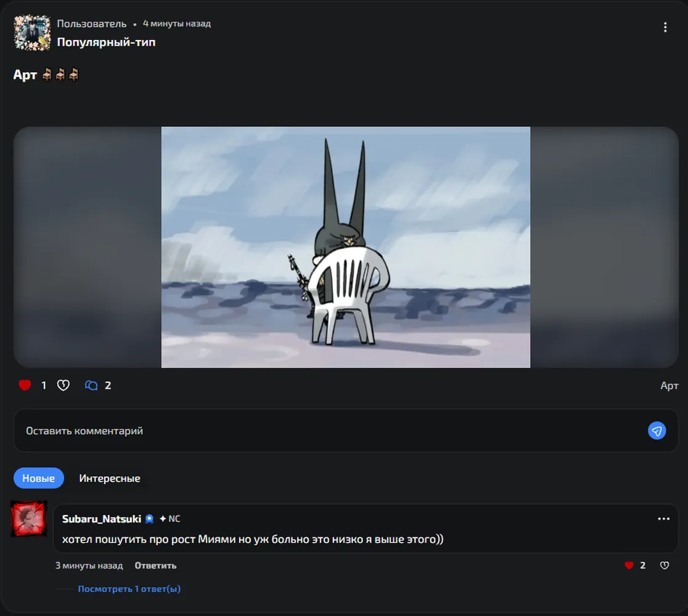
Task: Dislike the post with the broken heart
Action: [63, 386]
